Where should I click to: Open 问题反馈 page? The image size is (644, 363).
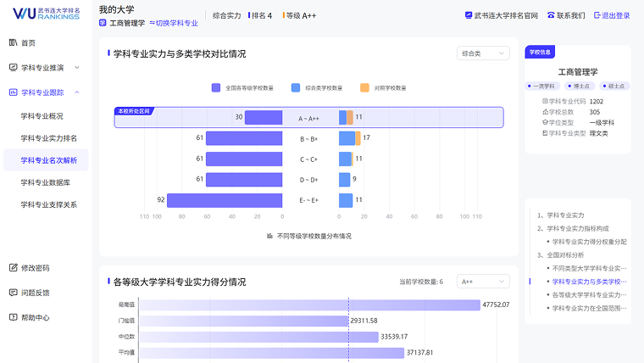(x=36, y=293)
